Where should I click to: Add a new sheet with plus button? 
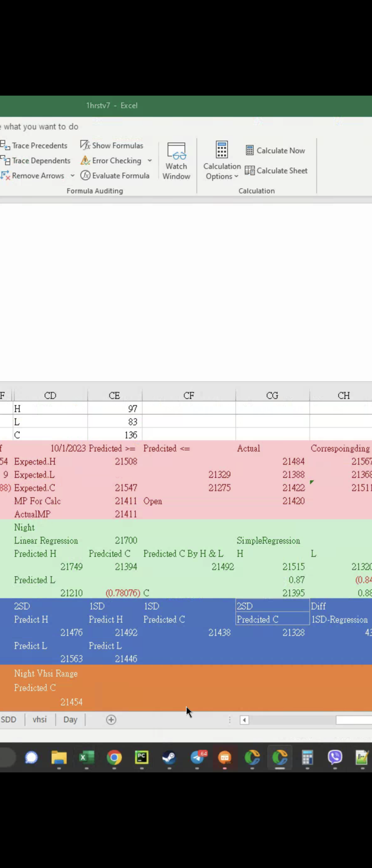(111, 720)
